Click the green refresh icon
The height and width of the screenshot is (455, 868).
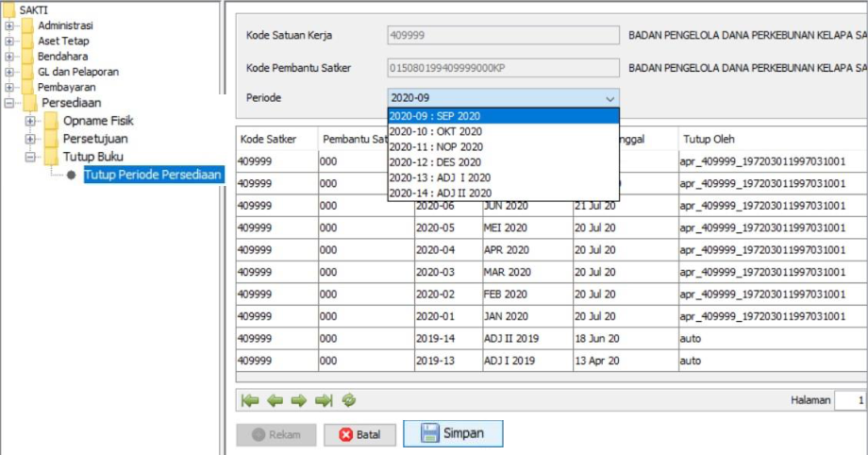pyautogui.click(x=349, y=400)
